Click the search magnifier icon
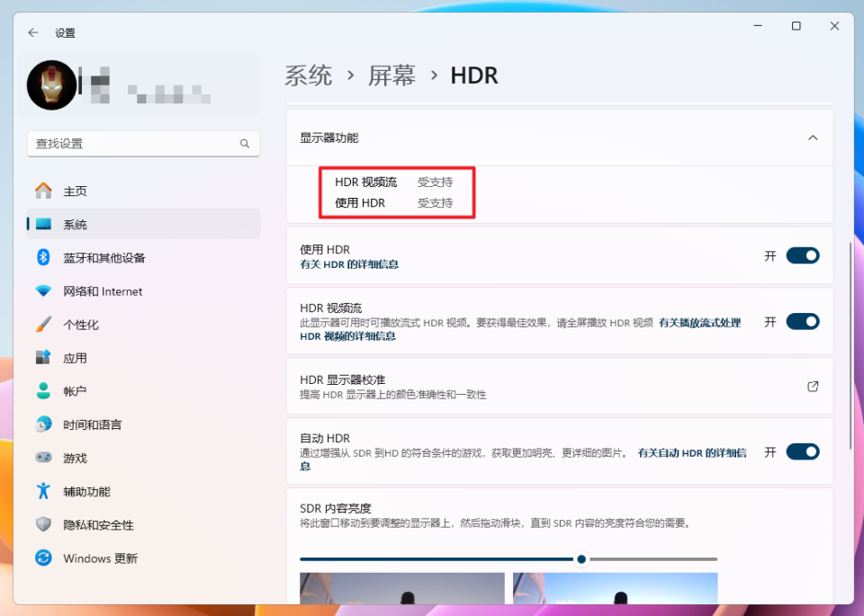The image size is (864, 616). 245,144
